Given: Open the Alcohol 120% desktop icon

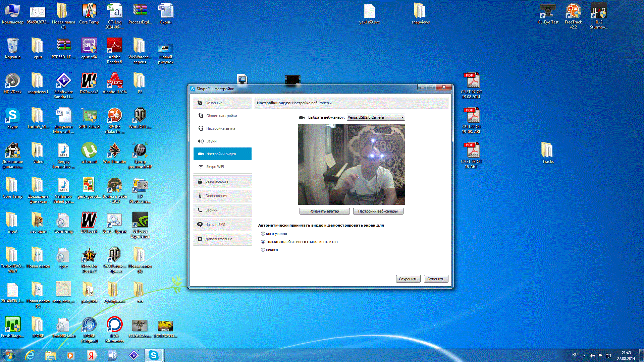Looking at the screenshot, I should [x=114, y=83].
